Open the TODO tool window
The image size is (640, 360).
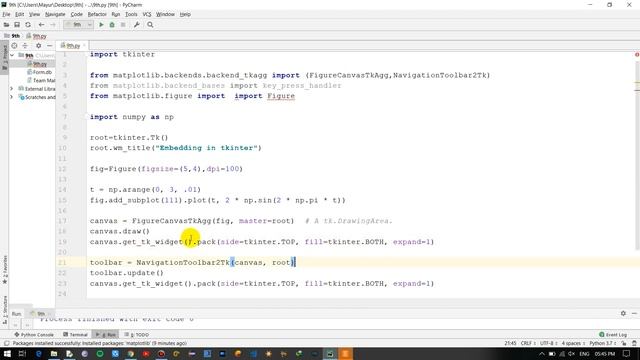[137, 335]
